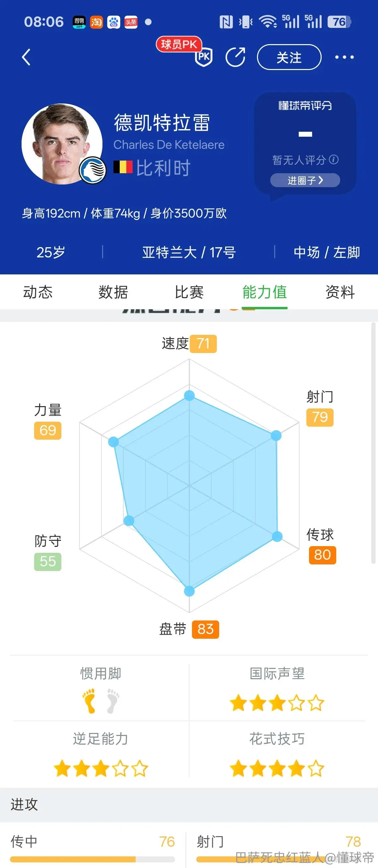378x868 pixels.
Task: Tap the back arrow icon
Action: click(26, 57)
